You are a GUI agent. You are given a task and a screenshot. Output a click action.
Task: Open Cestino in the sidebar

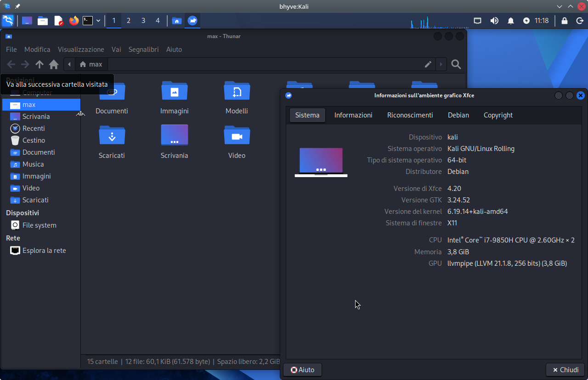41,140
